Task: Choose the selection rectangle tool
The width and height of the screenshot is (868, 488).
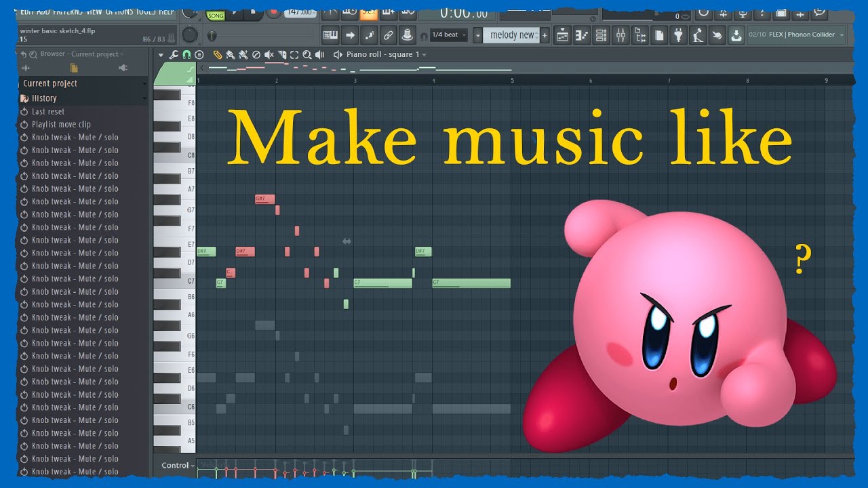Action: 294,55
